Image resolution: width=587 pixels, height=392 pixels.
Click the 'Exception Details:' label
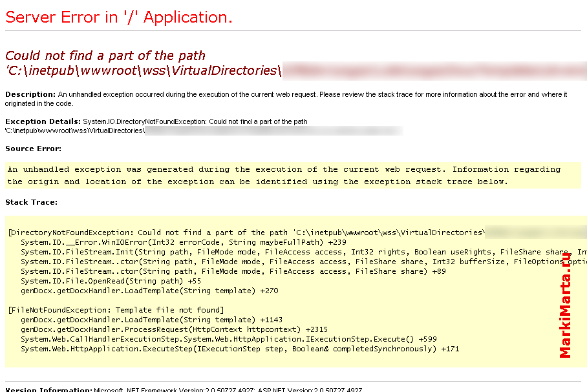(43, 121)
